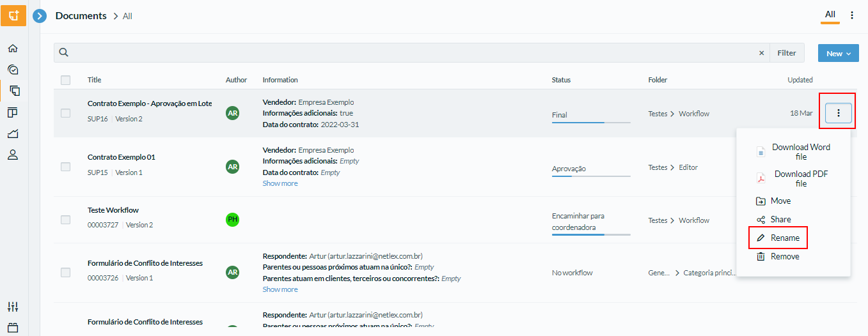Click PH avatar on Teste Workflow row
Viewport: 868px width, 336px height.
233,220
